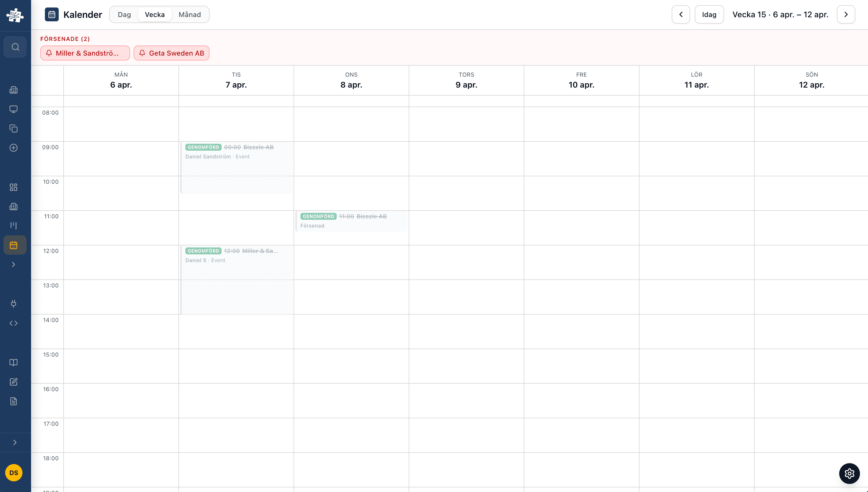
Task: Click the Idag button
Action: (x=709, y=14)
